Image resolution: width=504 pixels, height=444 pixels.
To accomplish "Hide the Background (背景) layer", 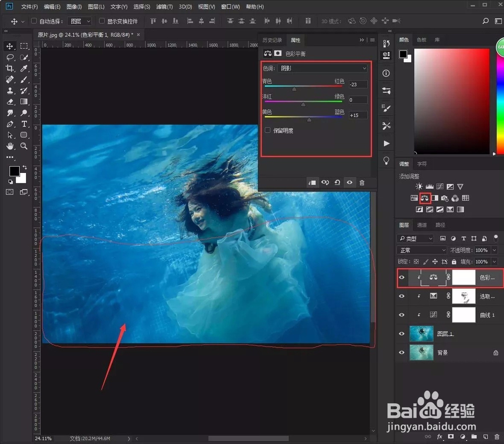I will click(x=402, y=352).
